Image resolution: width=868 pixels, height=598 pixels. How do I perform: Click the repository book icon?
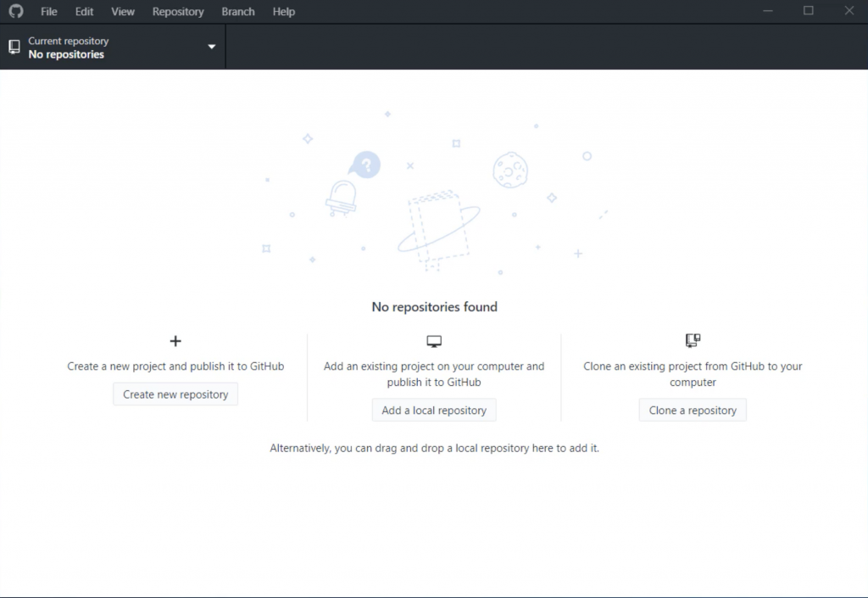(x=14, y=47)
